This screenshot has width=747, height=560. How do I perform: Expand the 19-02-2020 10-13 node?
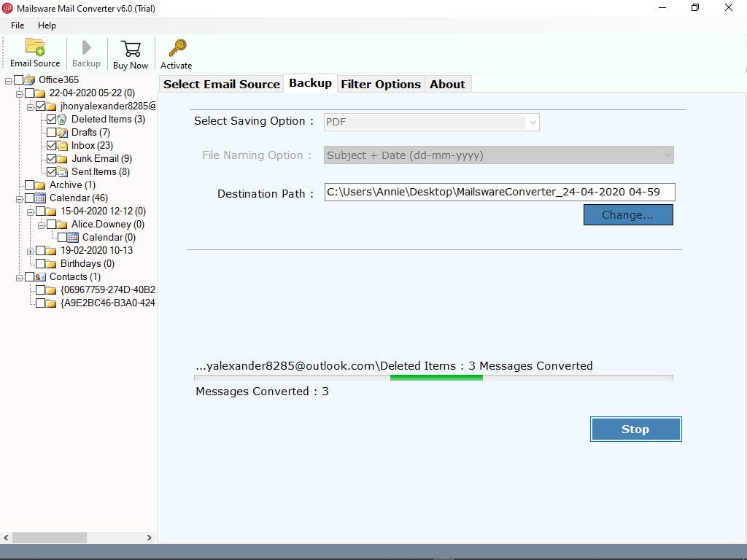[x=30, y=252]
